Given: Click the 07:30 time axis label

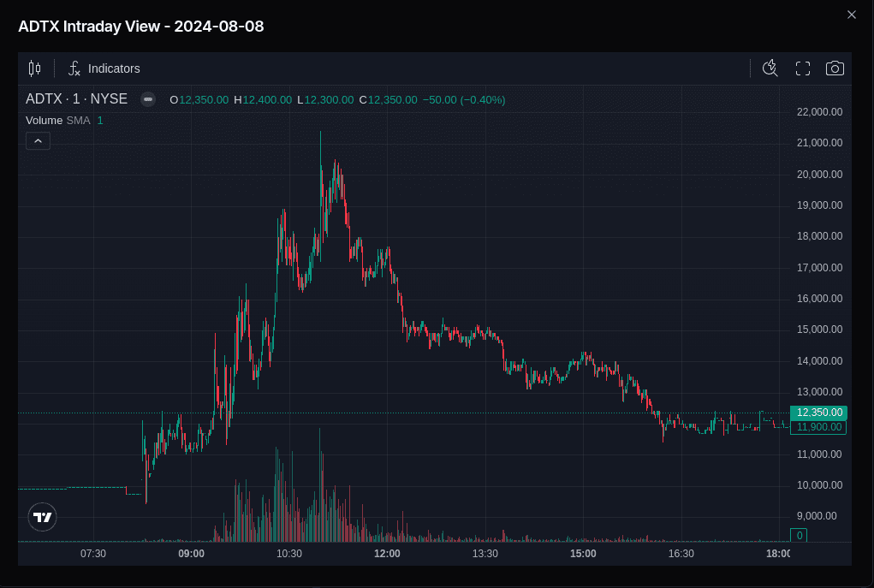Looking at the screenshot, I should coord(93,554).
